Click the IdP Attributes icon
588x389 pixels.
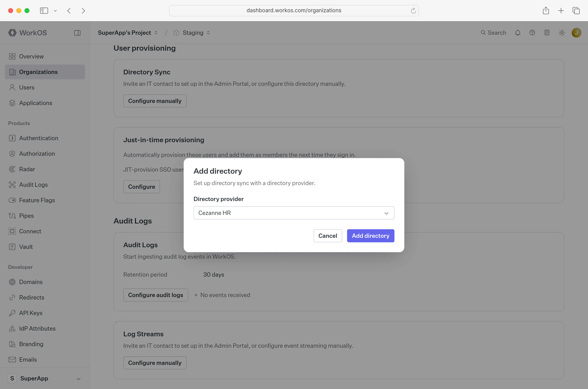[12, 329]
